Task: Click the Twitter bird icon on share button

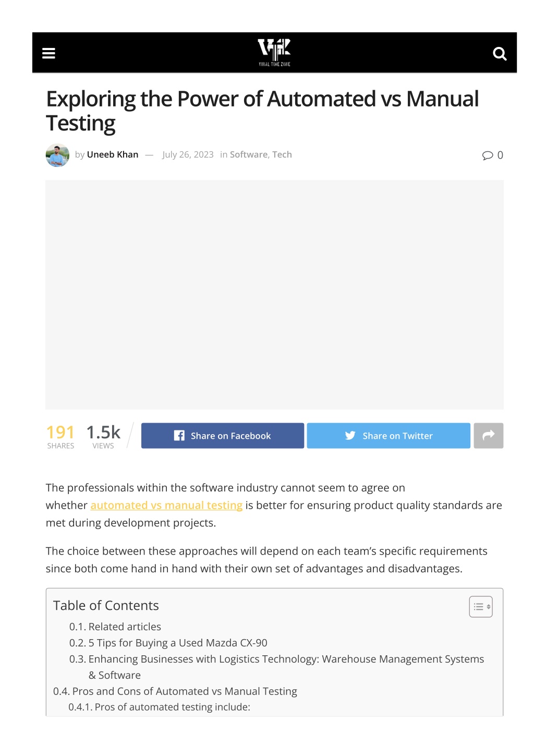Action: [350, 436]
